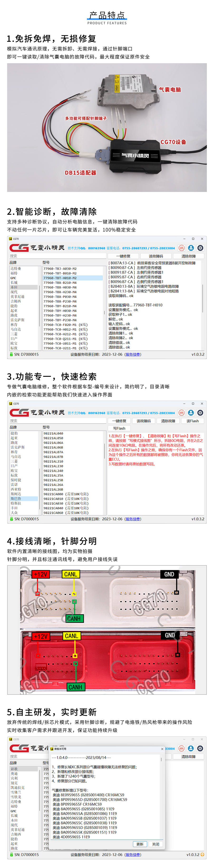Viewport: 214px width, 868px height.
Task: Click green SN device icon in Subaru window
Action: coord(11,519)
